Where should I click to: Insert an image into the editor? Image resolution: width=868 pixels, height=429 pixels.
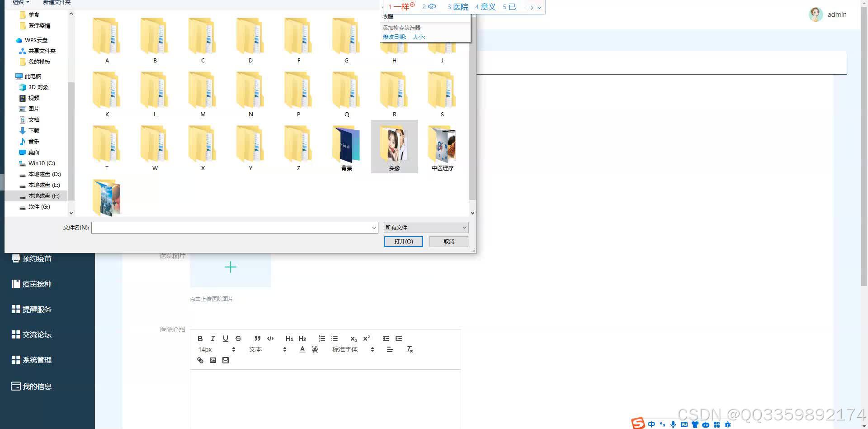click(213, 360)
